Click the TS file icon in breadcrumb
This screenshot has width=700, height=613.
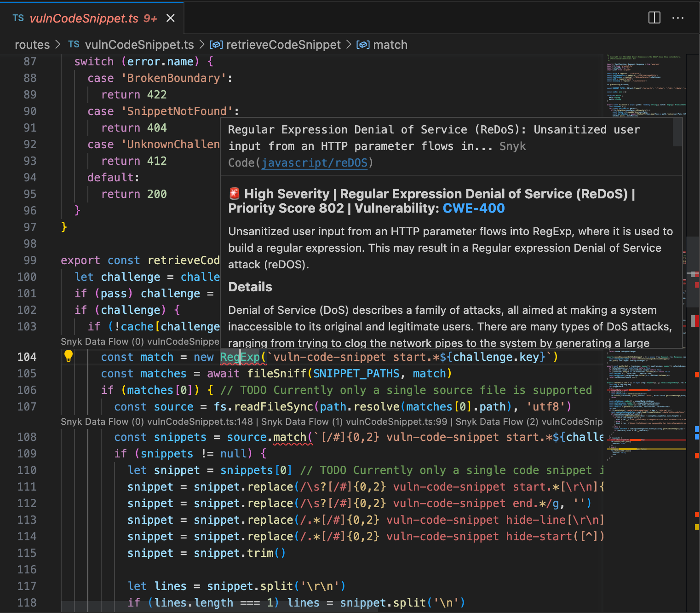[x=74, y=44]
